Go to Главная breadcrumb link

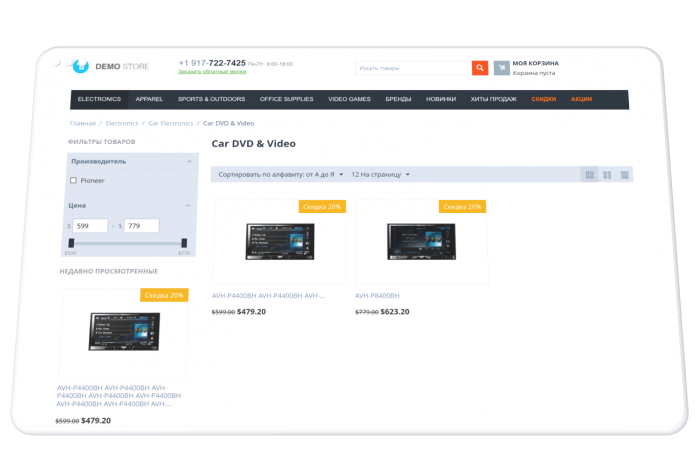(x=83, y=123)
